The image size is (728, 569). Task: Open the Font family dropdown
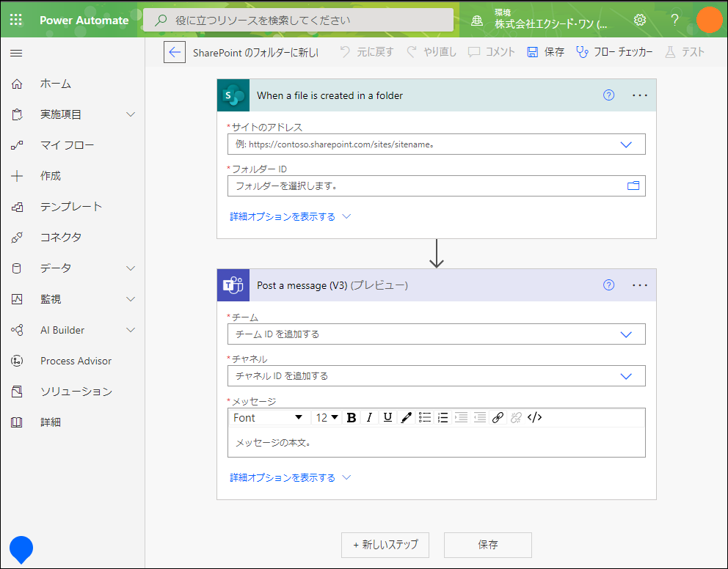269,417
